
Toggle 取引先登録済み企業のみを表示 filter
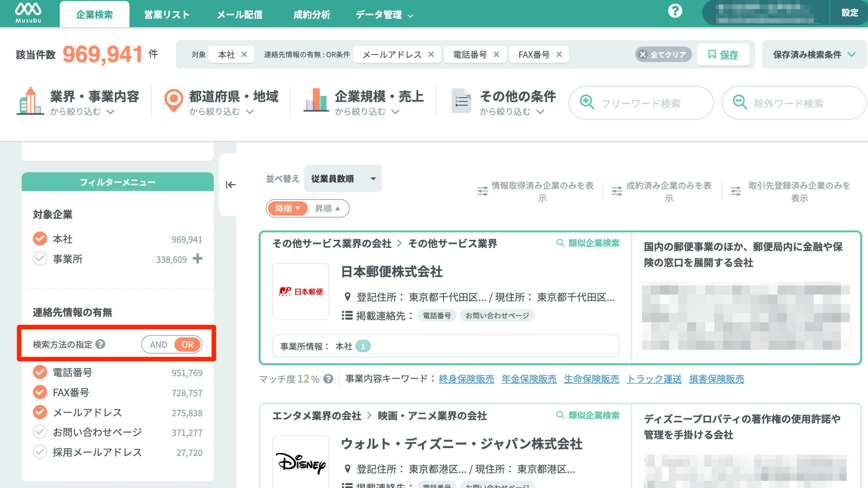[791, 192]
